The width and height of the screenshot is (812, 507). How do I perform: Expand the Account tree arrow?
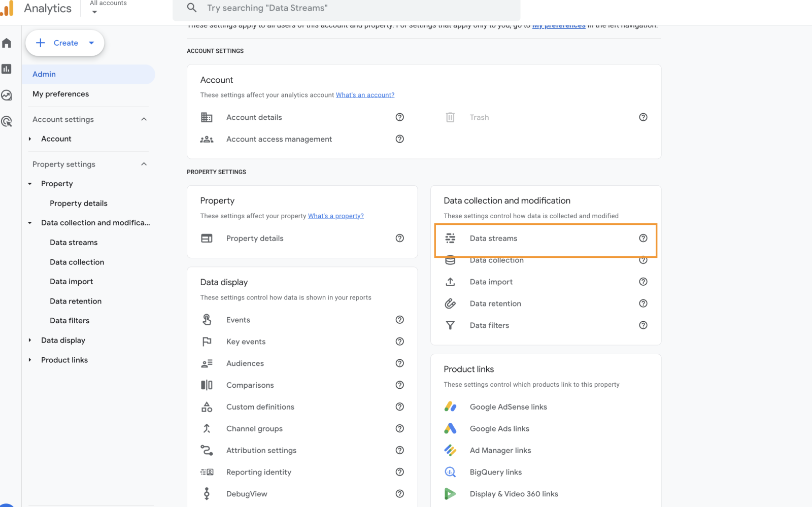(x=30, y=139)
